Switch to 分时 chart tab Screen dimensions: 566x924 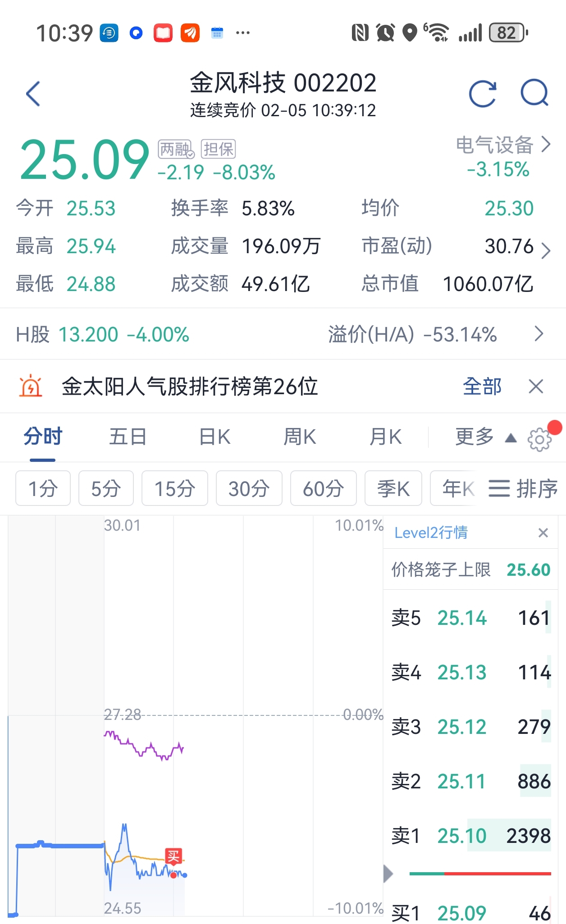43,437
